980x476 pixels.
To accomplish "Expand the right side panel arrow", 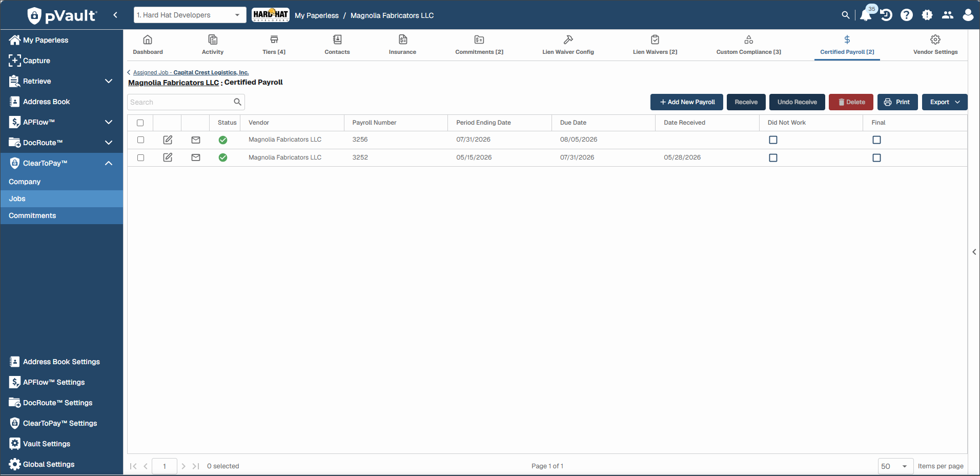I will 974,252.
